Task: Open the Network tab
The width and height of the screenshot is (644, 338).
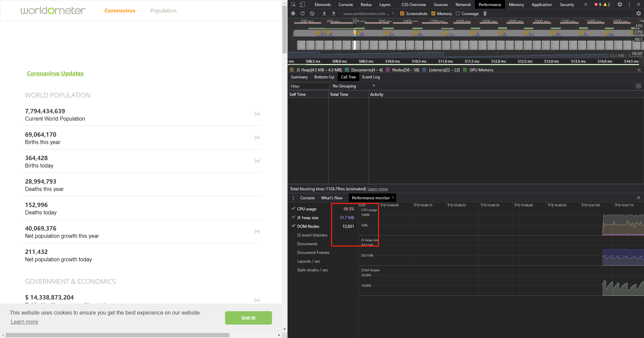Action: coord(463,5)
